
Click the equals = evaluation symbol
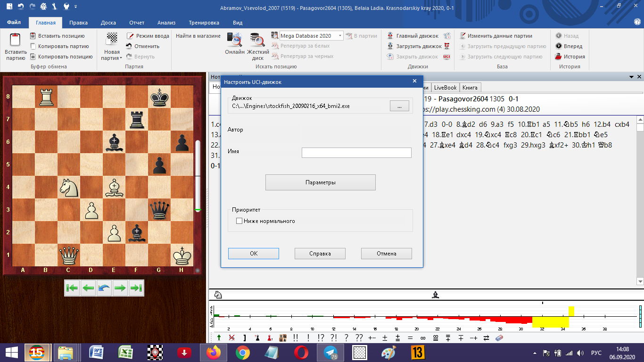coord(410,337)
